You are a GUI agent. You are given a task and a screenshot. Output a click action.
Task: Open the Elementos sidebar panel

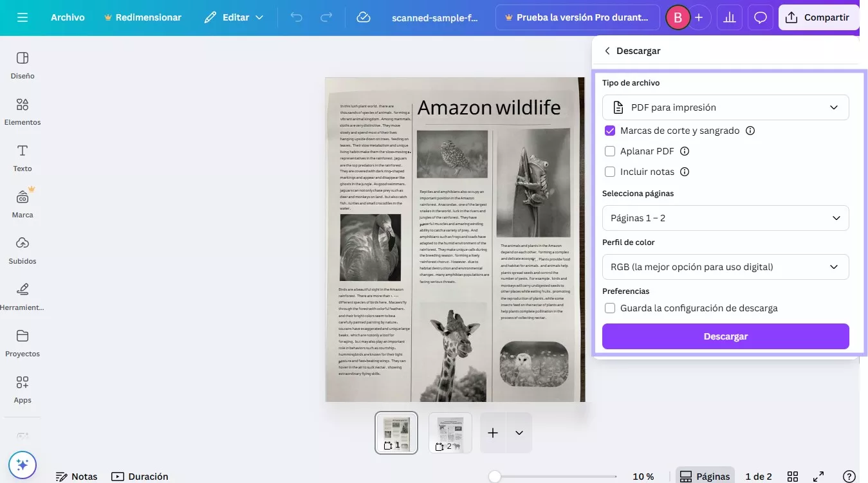(23, 112)
